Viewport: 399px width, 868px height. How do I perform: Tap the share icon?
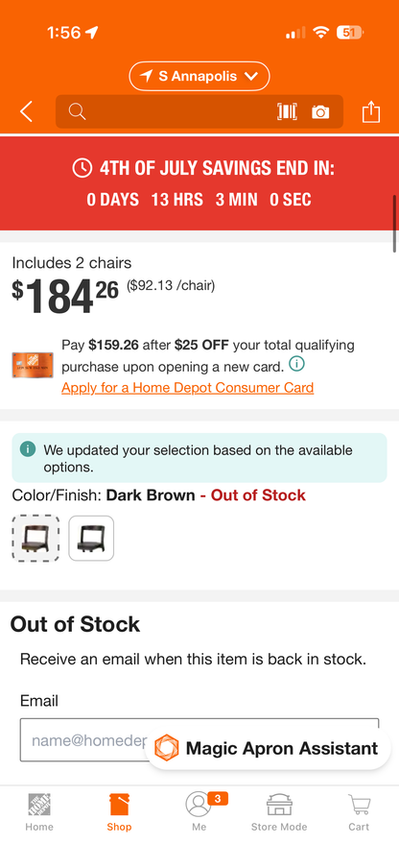(x=371, y=111)
